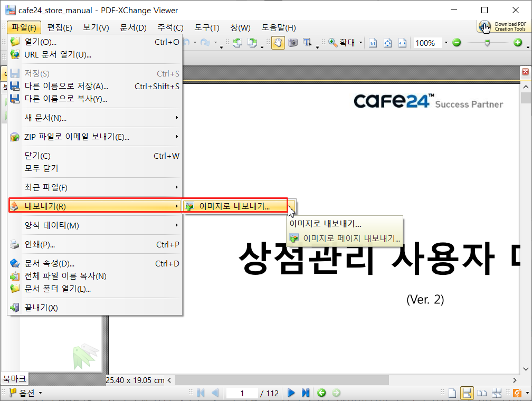Image resolution: width=532 pixels, height=401 pixels.
Task: Go forward to next view
Action: [336, 393]
